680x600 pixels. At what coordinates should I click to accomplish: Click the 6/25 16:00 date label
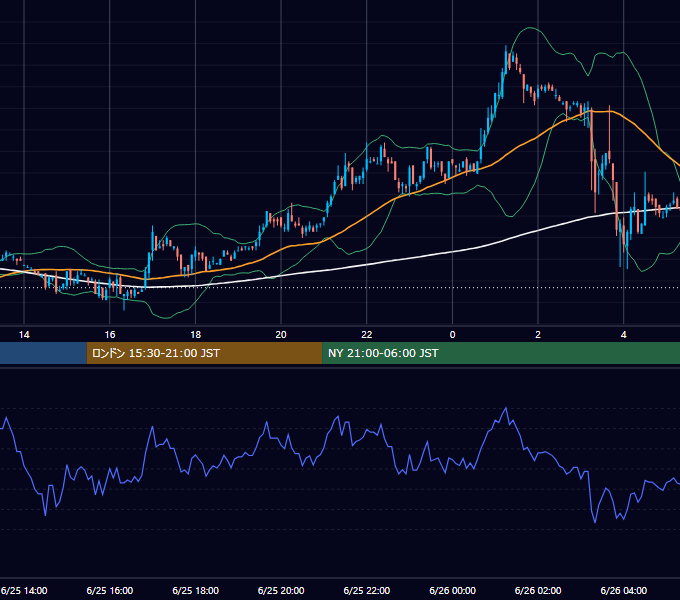click(110, 590)
